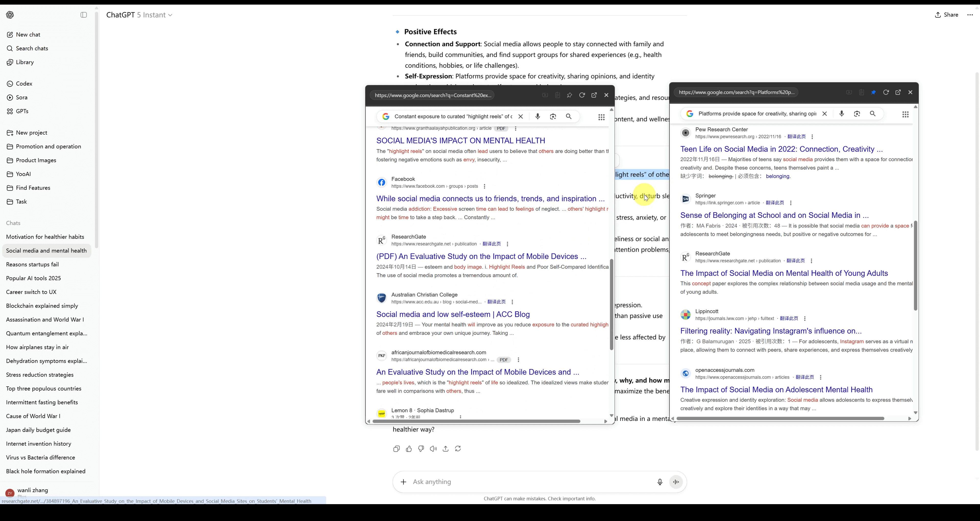
Task: Open the Product Images project folder
Action: tap(31, 160)
